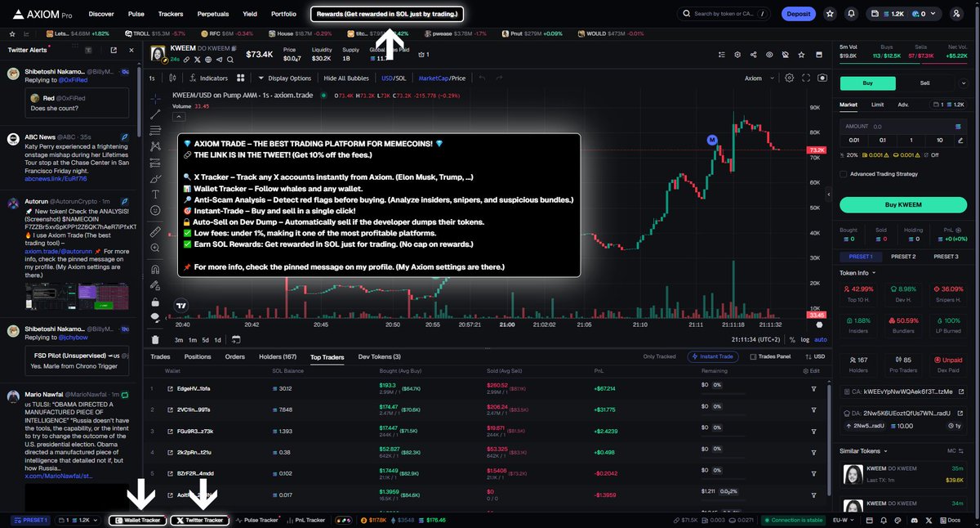Open KWEEM website globe icon
The image size is (980, 528).
tap(209, 60)
